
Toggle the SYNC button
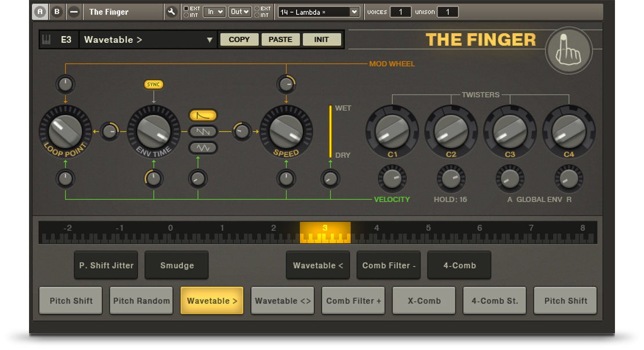154,84
